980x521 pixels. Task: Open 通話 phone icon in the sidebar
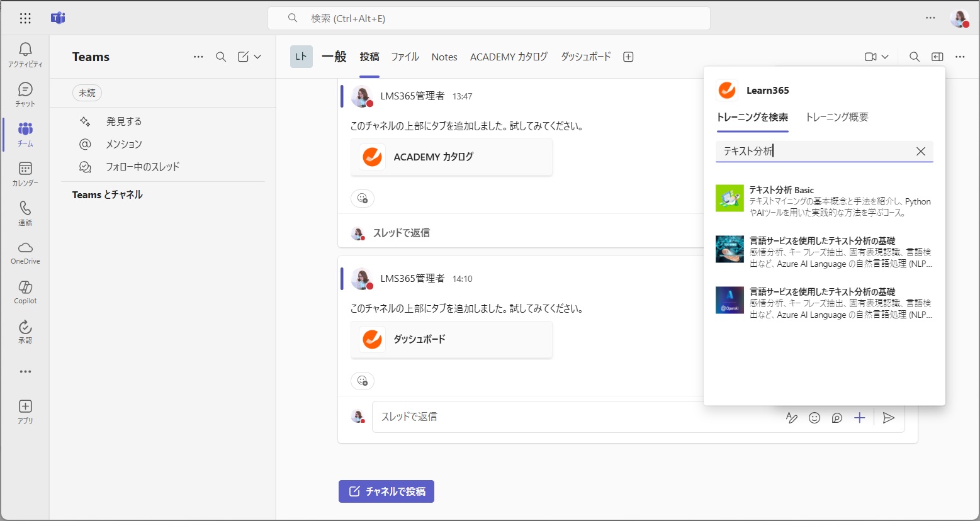point(25,213)
